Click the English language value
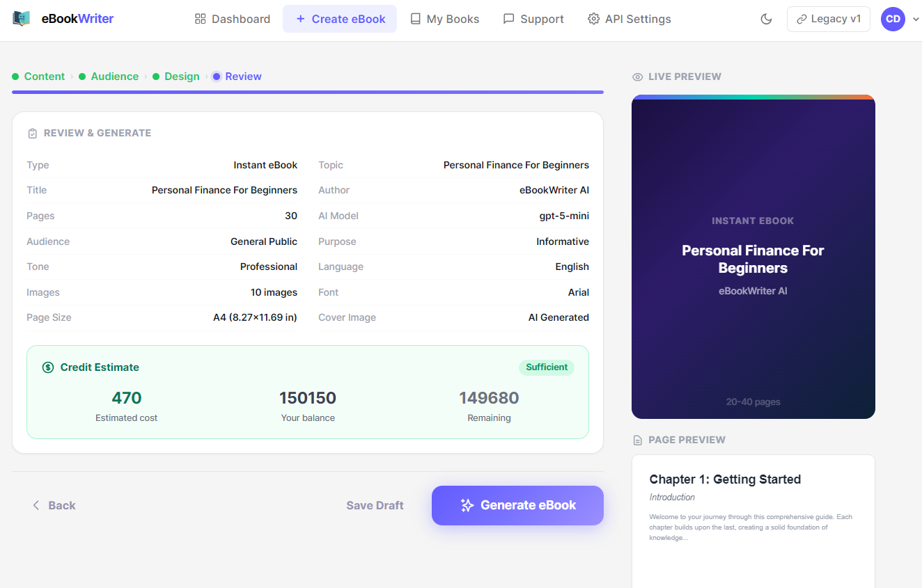The width and height of the screenshot is (922, 588). (x=572, y=267)
